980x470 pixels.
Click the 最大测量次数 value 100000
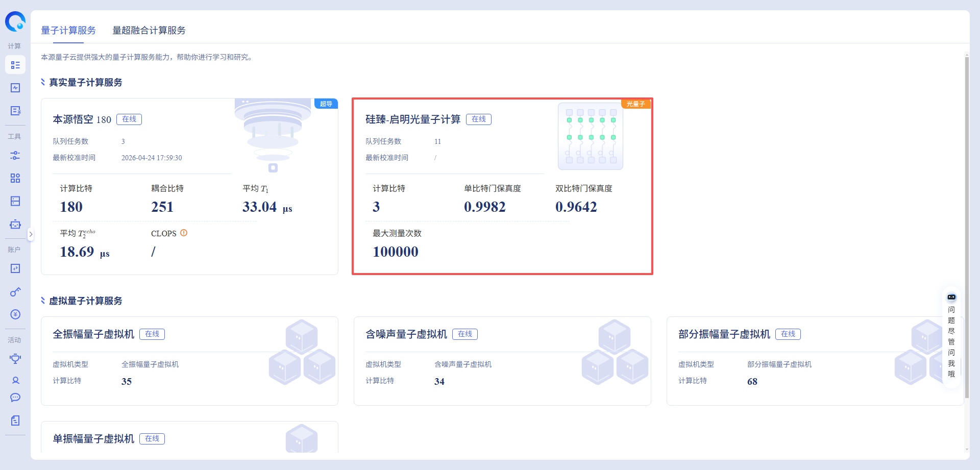pos(396,252)
